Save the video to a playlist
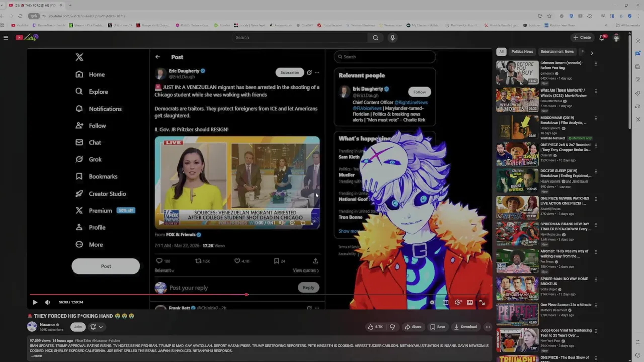Image resolution: width=644 pixels, height=362 pixels. (437, 327)
